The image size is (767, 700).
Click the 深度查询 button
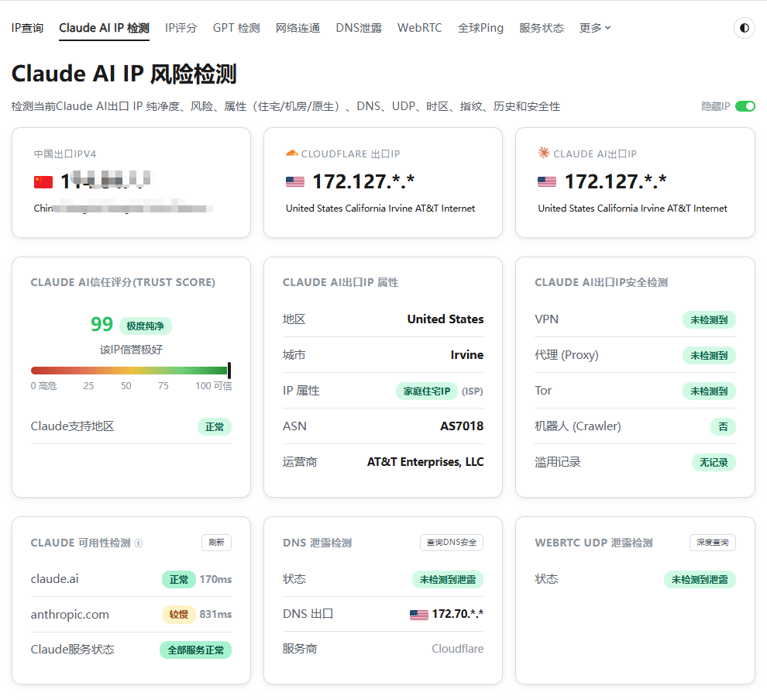click(x=712, y=543)
